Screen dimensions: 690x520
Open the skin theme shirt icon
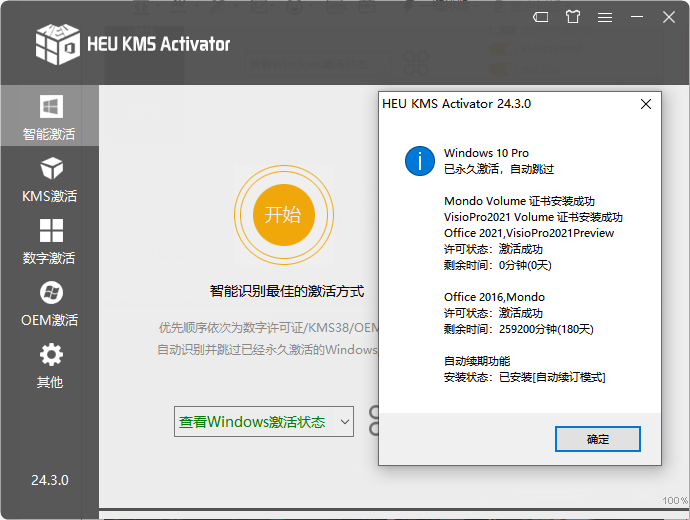coord(573,17)
